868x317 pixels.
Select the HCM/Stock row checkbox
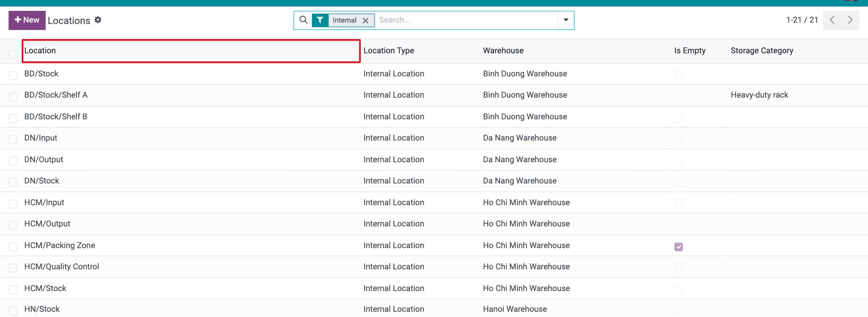[13, 290]
